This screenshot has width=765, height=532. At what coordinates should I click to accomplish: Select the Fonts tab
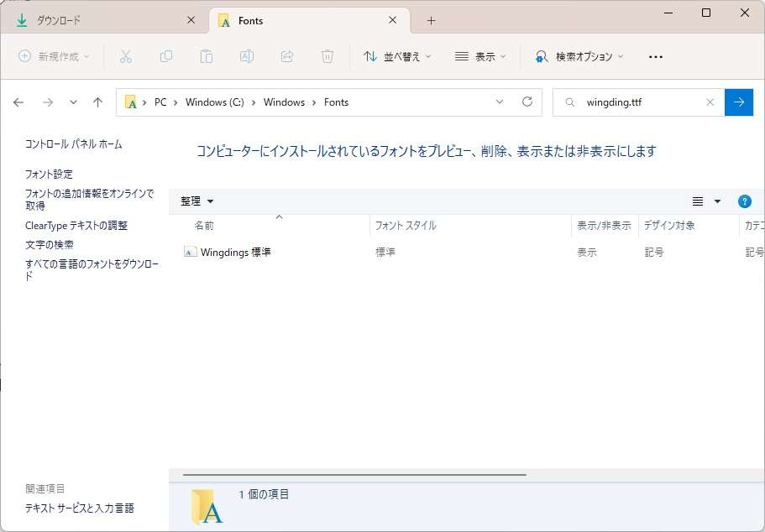point(311,20)
